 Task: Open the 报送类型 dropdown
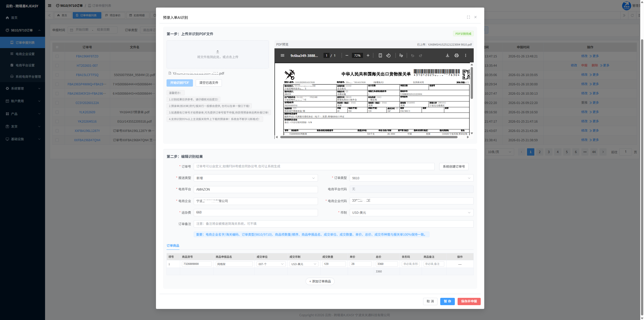coord(255,178)
